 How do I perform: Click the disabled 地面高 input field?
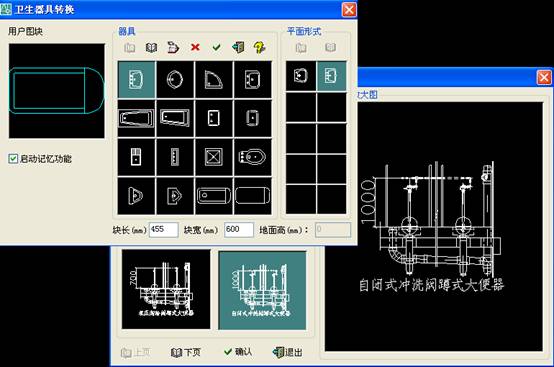[333, 230]
